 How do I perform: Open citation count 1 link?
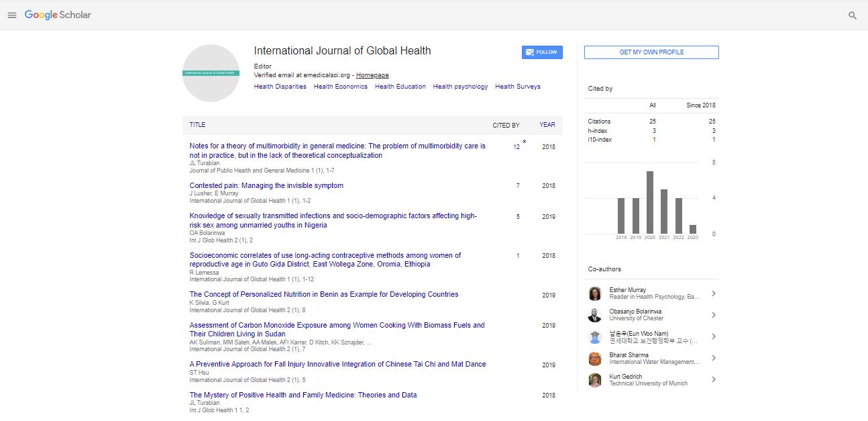click(x=518, y=256)
